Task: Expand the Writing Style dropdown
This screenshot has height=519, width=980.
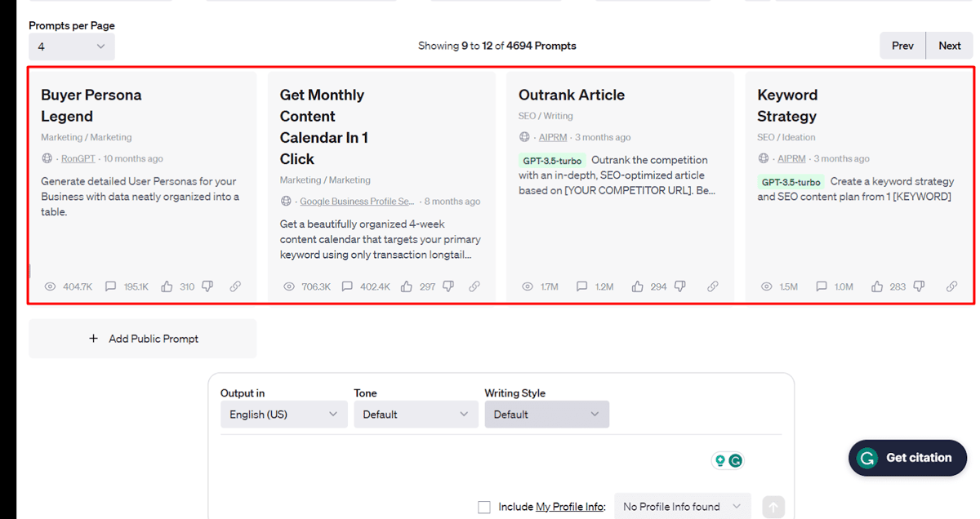Action: pos(546,415)
